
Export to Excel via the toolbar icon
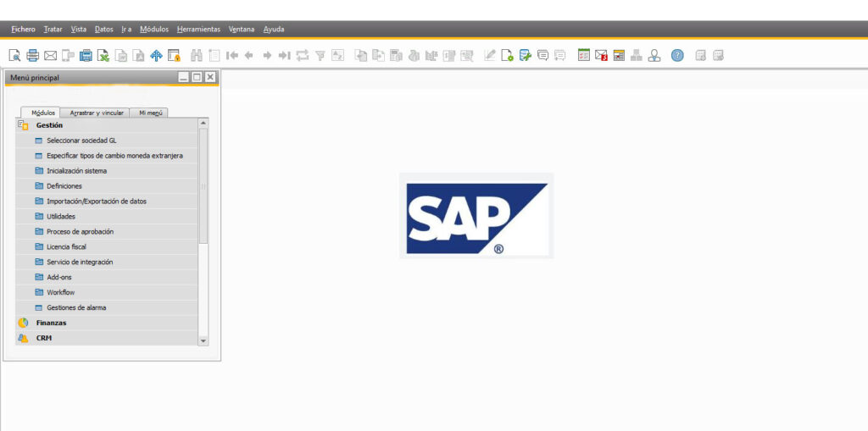pos(103,56)
